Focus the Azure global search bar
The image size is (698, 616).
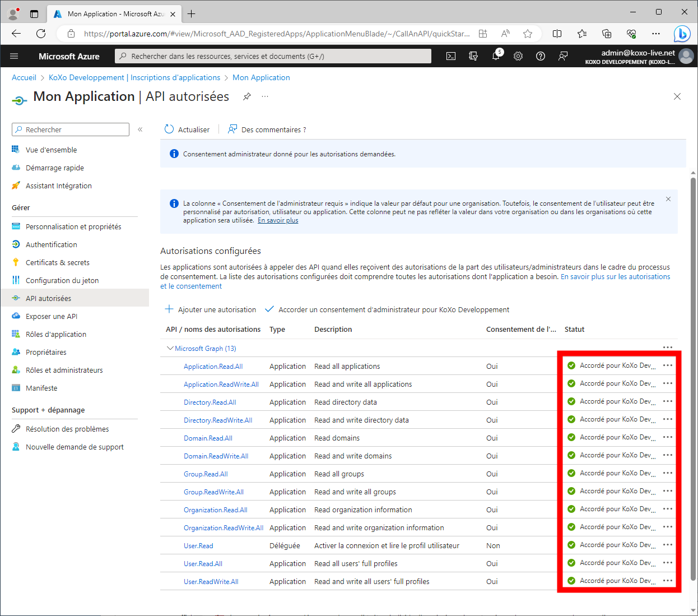[273, 56]
